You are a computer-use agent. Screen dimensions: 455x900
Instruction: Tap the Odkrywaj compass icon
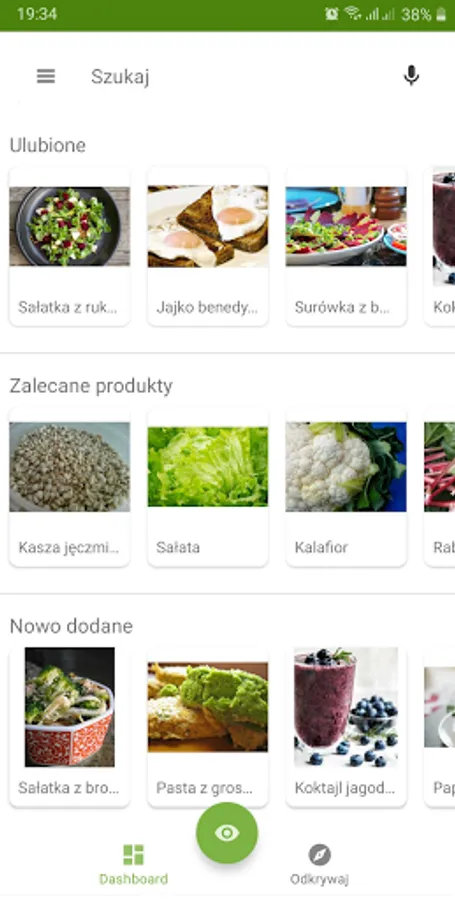click(320, 855)
